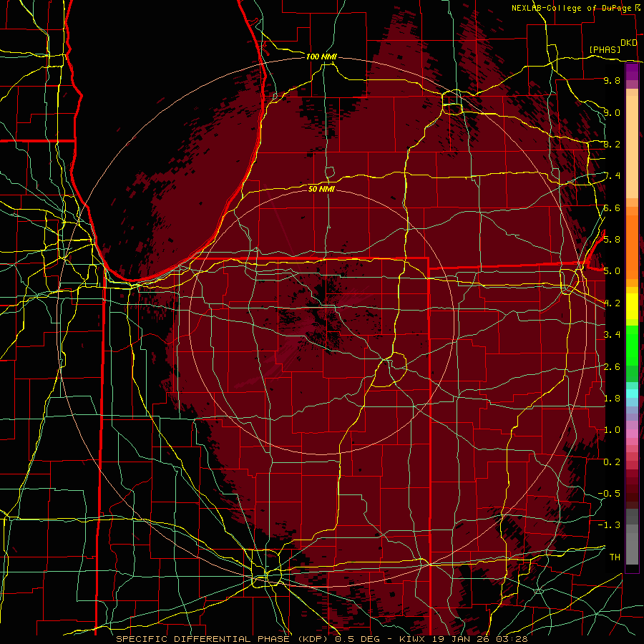
Task: Click the purple swatch atop the color bar
Action: (x=632, y=72)
